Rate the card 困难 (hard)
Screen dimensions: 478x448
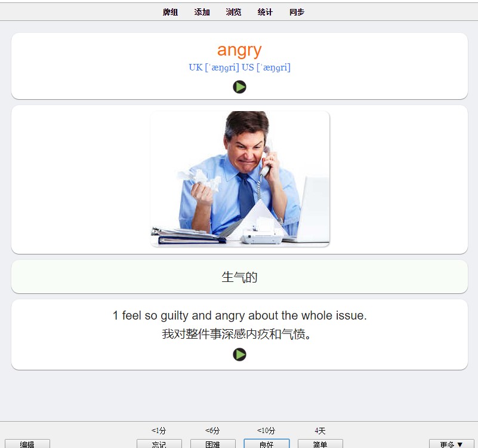(x=213, y=444)
